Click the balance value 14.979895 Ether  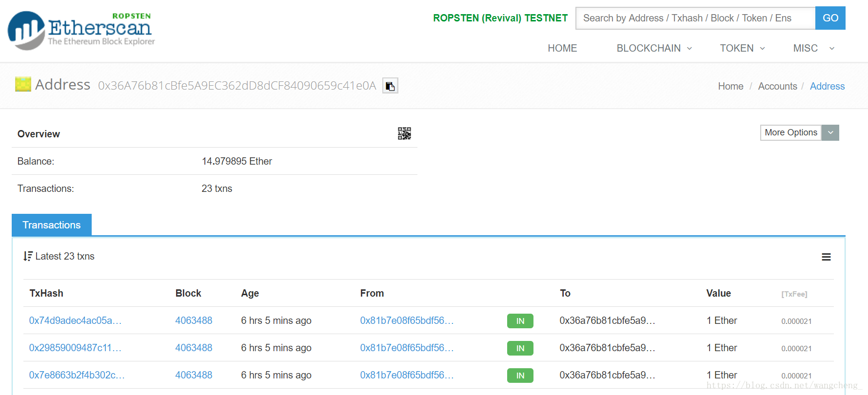click(237, 161)
